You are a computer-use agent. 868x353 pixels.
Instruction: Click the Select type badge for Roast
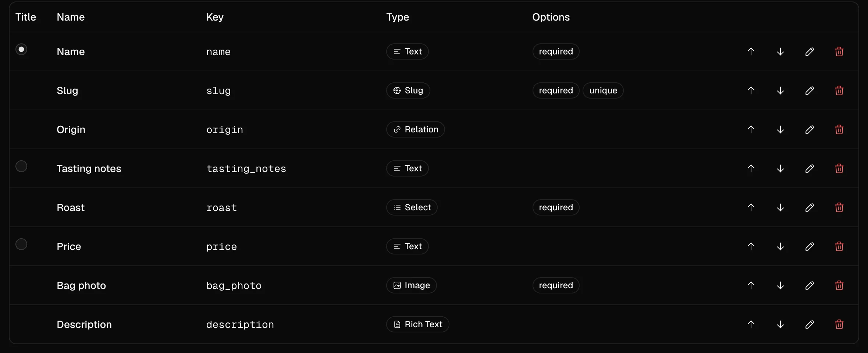tap(412, 207)
